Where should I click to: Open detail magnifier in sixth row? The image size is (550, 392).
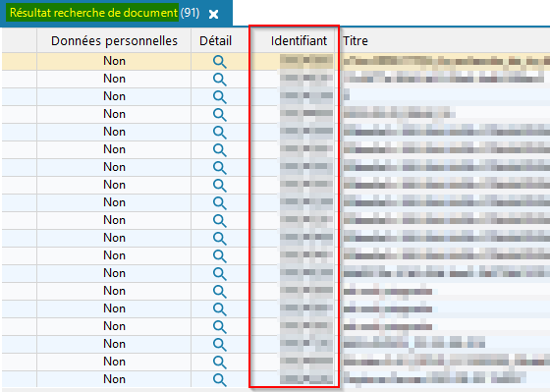point(220,150)
